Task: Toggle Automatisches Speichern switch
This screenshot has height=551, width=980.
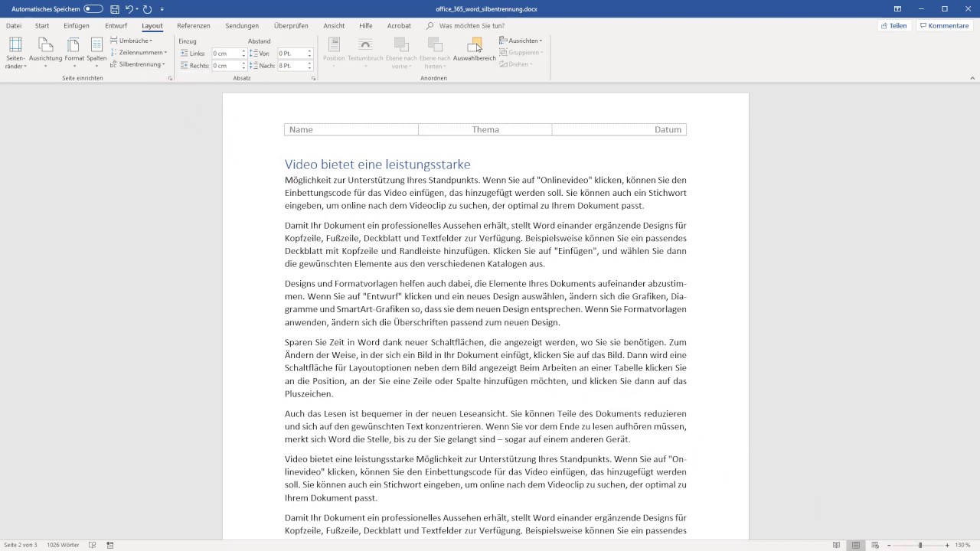Action: (x=93, y=9)
